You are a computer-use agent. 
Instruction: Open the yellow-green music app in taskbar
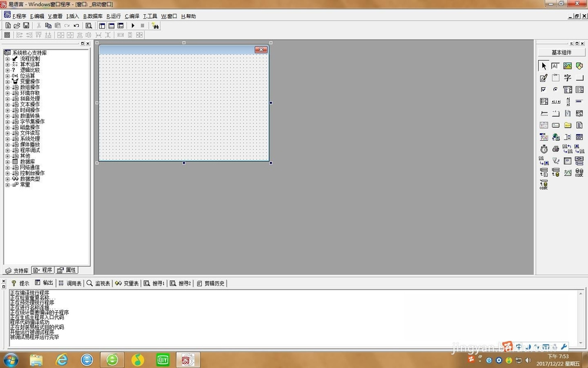tap(138, 360)
